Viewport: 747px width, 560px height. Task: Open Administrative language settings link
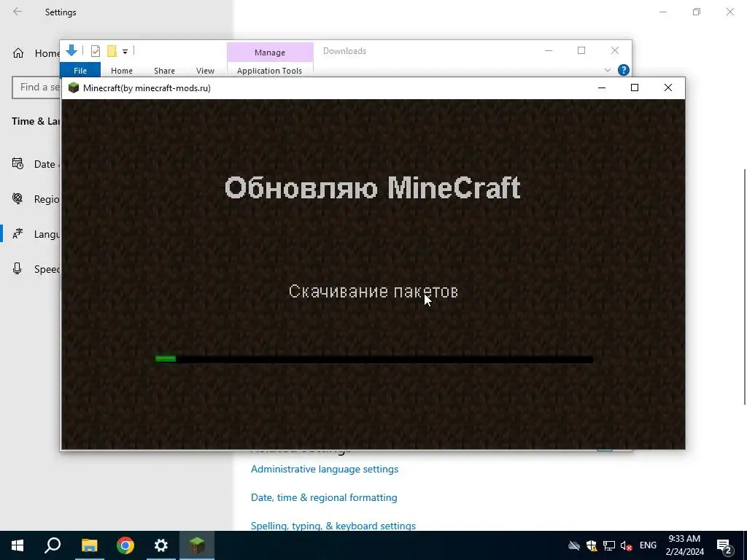[x=325, y=469]
